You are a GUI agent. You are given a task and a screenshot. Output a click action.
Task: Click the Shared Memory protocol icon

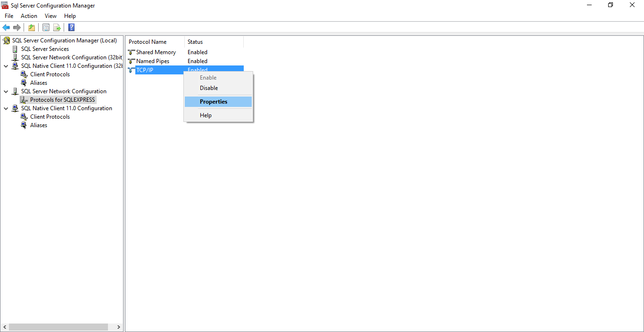point(131,52)
